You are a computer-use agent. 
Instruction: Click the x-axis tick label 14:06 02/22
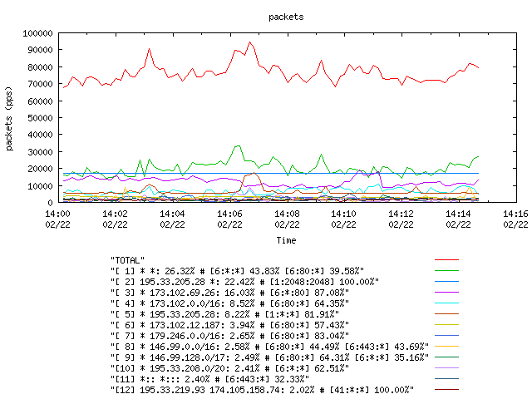coord(229,219)
